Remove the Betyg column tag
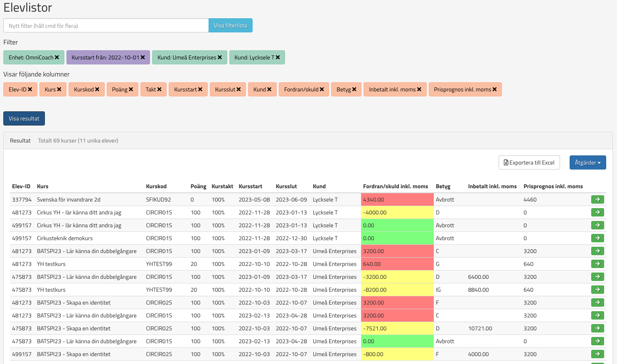617x364 pixels. point(354,90)
